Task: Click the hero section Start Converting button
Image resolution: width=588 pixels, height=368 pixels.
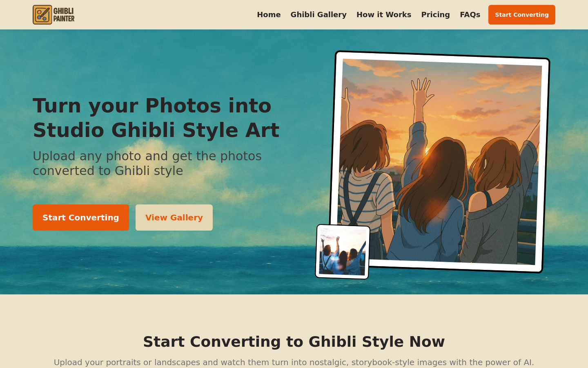Action: pyautogui.click(x=81, y=218)
